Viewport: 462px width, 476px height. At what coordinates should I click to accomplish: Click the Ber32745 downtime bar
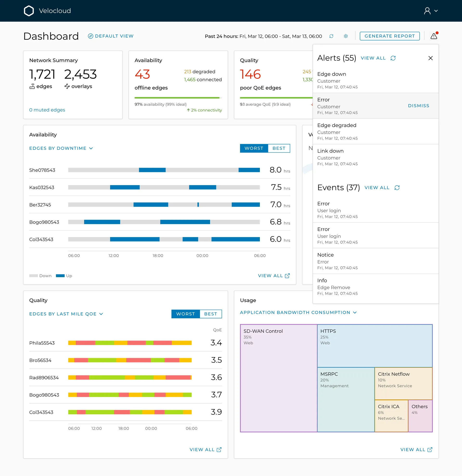pyautogui.click(x=164, y=205)
